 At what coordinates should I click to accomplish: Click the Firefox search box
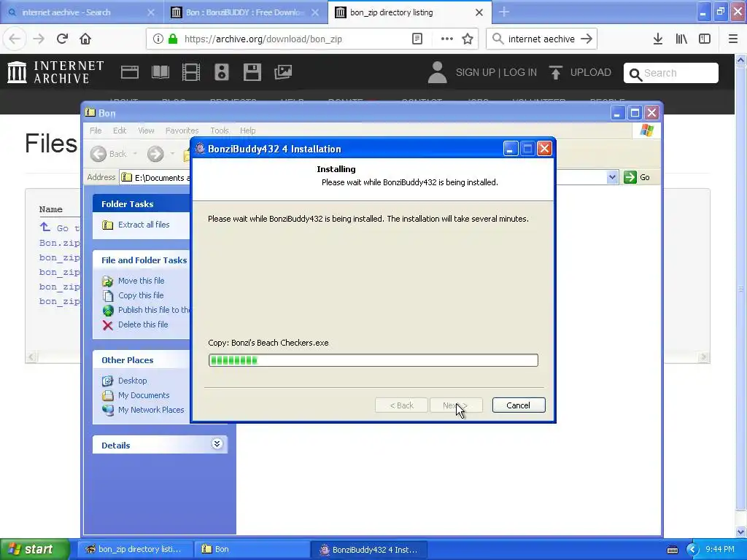pyautogui.click(x=542, y=39)
